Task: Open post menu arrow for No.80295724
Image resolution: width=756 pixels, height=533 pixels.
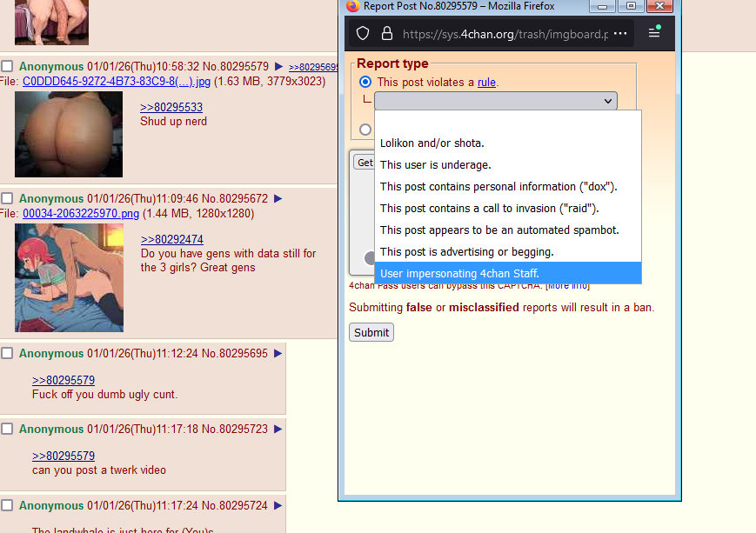Action: [x=278, y=505]
